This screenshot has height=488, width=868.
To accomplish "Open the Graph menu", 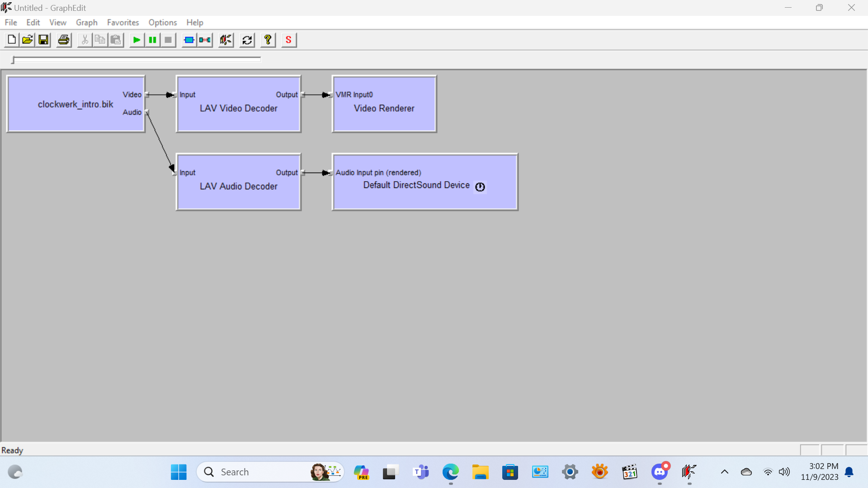I will 86,23.
